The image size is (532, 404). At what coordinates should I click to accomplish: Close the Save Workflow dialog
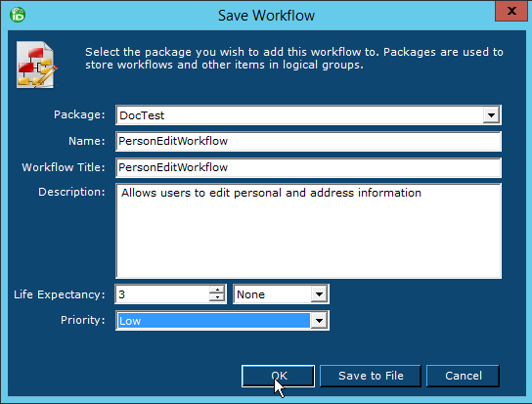pyautogui.click(x=511, y=11)
